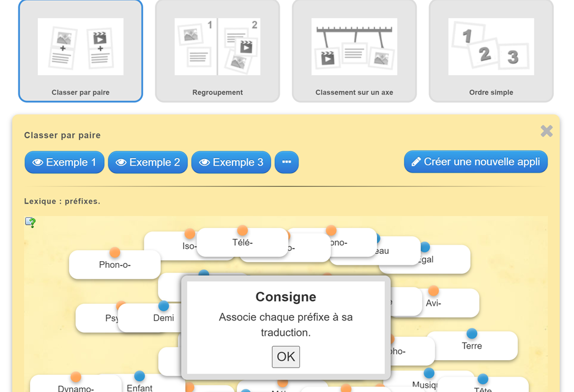The width and height of the screenshot is (574, 392).
Task: Click the orange pin on Avi- card
Action: tap(433, 290)
